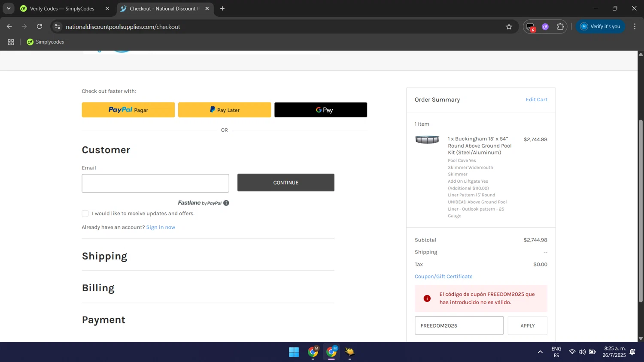The image size is (644, 362).
Task: Click the Verify it's you profile button
Action: click(x=600, y=27)
